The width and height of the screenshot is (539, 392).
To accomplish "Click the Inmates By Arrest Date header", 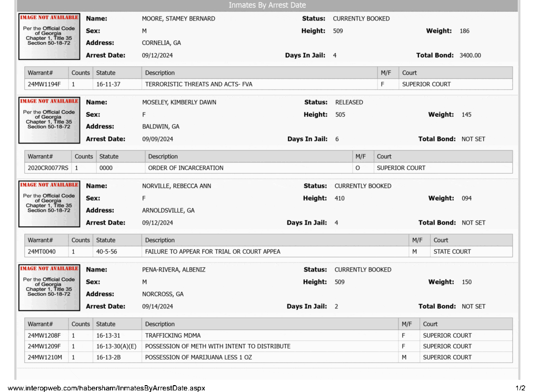I will pos(267,5).
